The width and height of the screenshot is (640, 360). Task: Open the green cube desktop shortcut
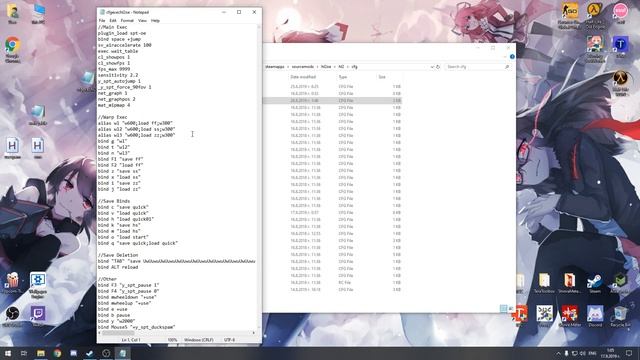tap(620, 282)
